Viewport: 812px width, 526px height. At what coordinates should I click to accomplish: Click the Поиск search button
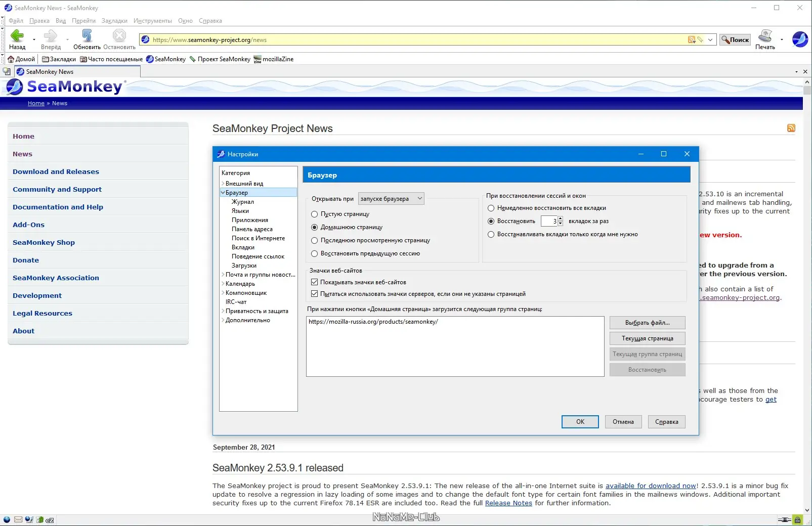click(735, 40)
